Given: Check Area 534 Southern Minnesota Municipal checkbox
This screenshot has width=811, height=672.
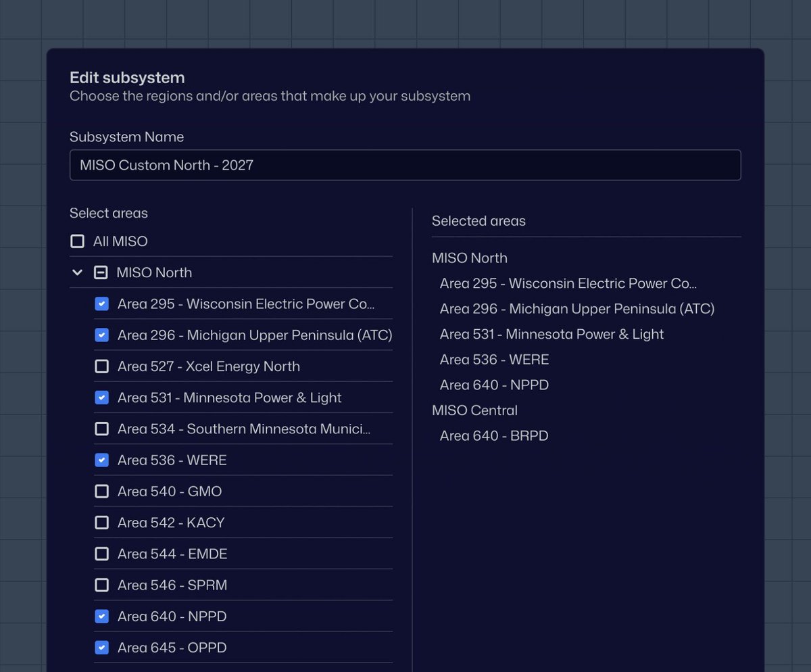Looking at the screenshot, I should (101, 429).
